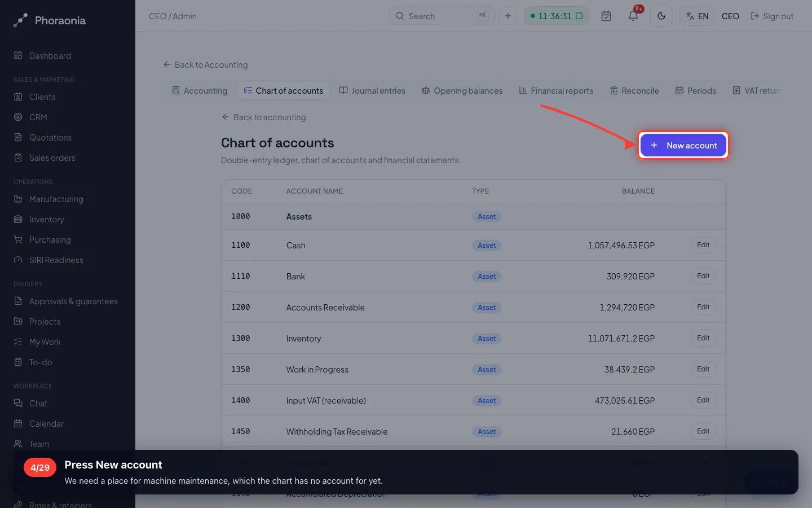Open the calendar check icon in top bar
The height and width of the screenshot is (508, 812).
tap(606, 16)
